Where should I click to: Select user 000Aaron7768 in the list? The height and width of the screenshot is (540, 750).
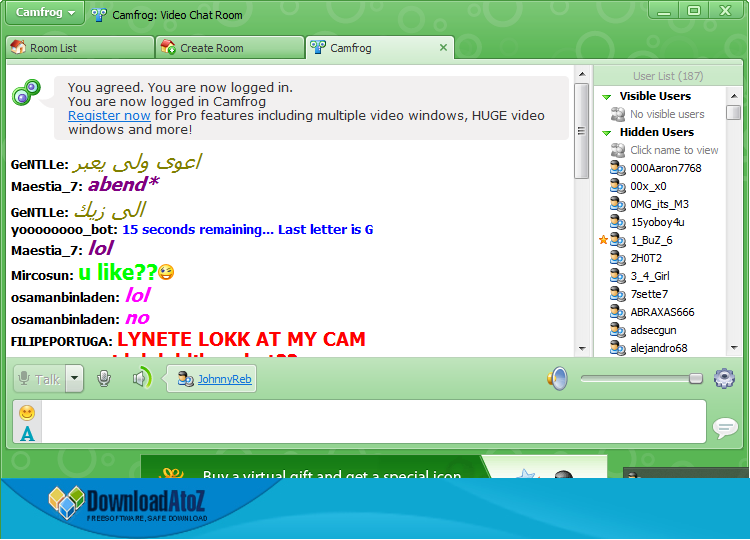[x=665, y=168]
